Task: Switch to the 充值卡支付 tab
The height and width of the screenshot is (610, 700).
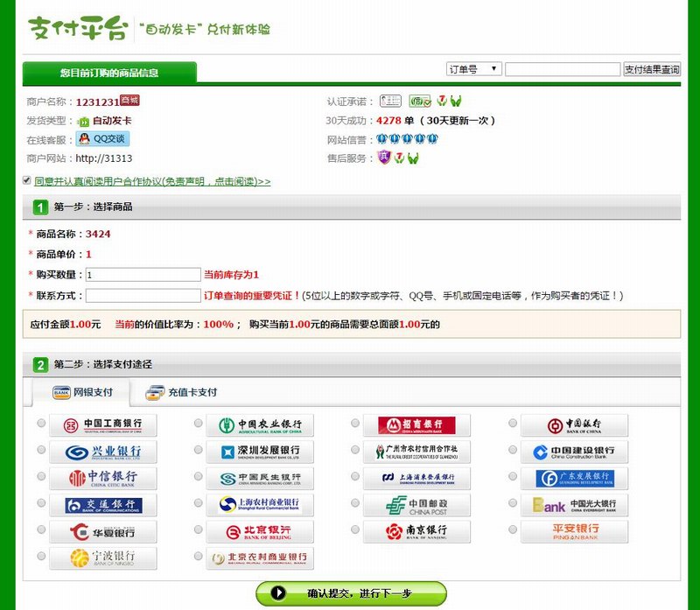Action: coord(181,393)
